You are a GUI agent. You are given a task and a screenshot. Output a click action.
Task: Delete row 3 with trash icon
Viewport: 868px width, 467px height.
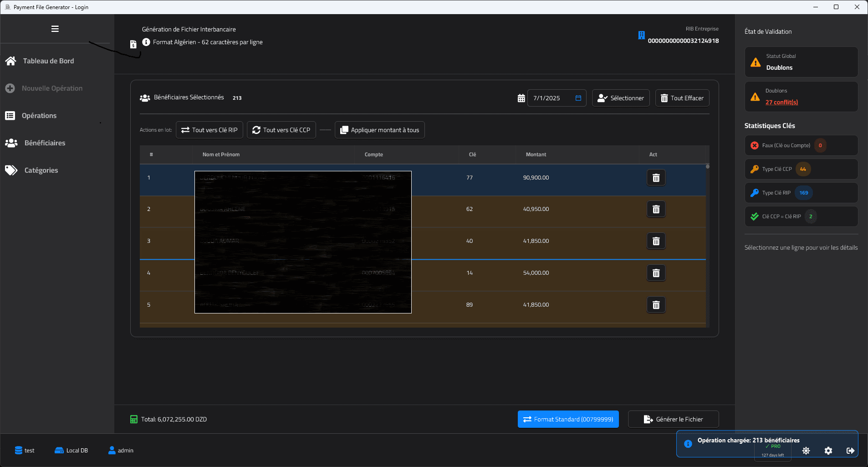[x=656, y=241]
